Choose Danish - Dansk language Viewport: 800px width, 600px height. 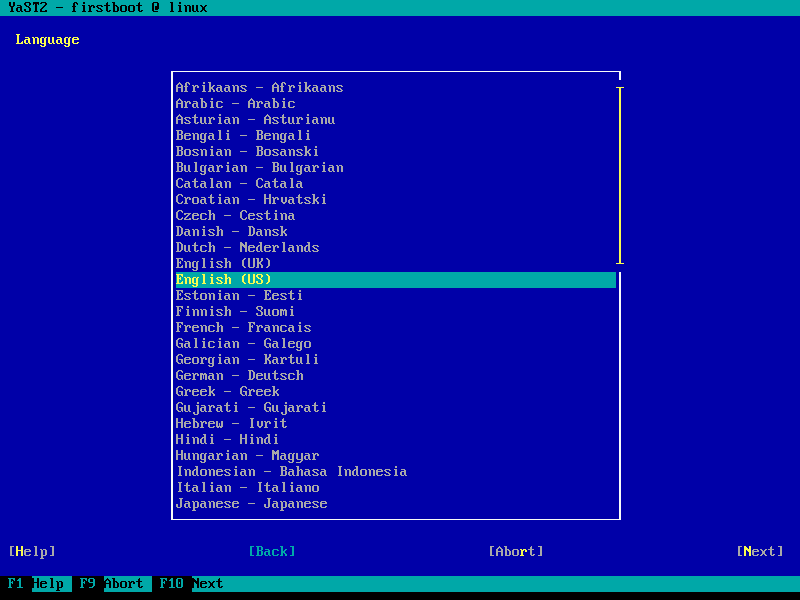pos(231,232)
